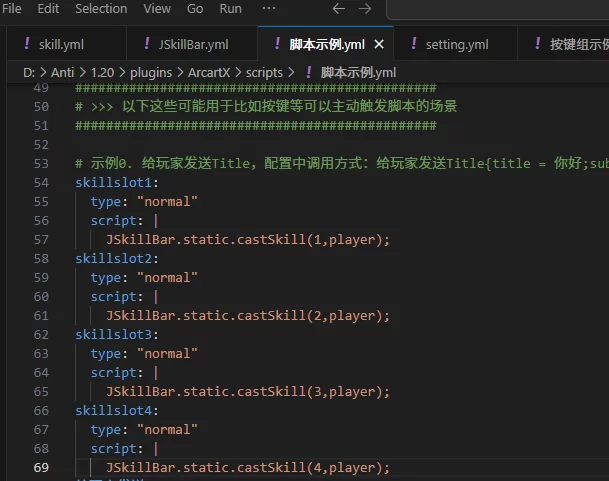Click the plugins breadcrumb segment
Viewport: 609px width, 481px height.
[x=151, y=73]
